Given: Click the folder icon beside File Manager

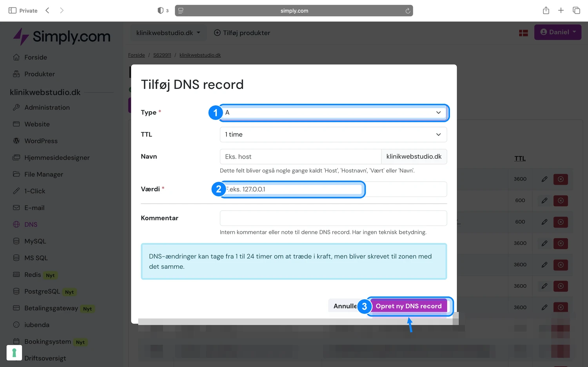Looking at the screenshot, I should (16, 174).
